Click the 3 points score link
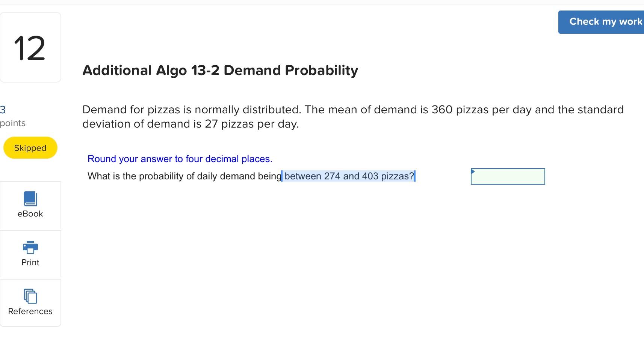This screenshot has width=644, height=340. coord(3,110)
